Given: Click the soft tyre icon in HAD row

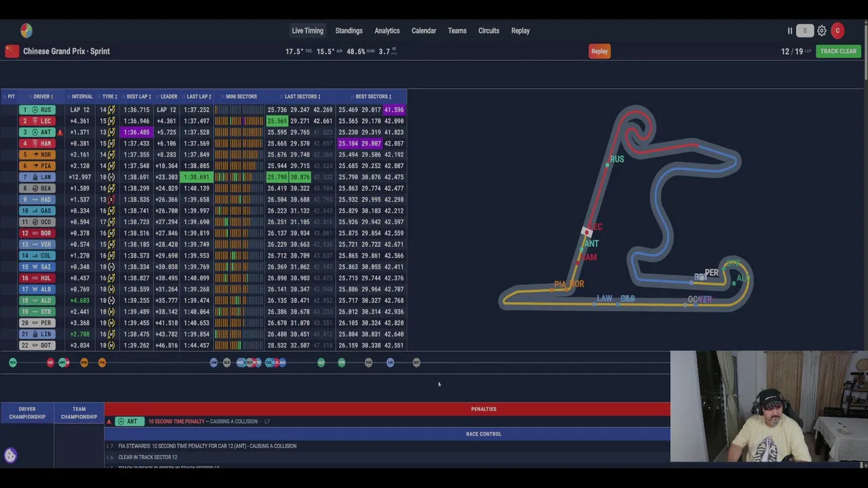Looking at the screenshot, I should click(111, 199).
